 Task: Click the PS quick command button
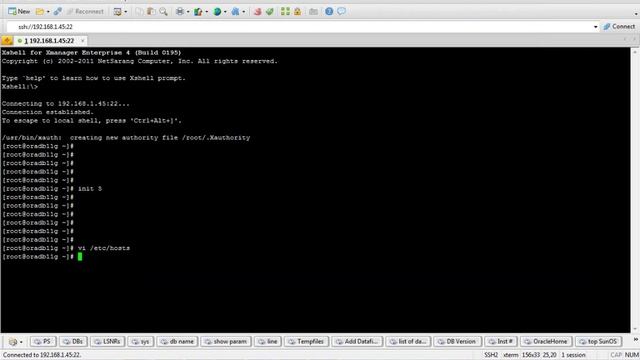point(42,342)
